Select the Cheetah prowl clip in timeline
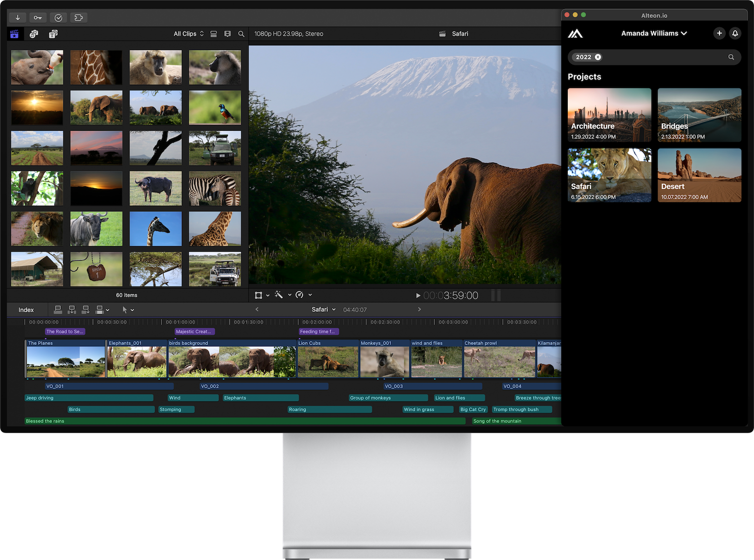 [x=499, y=359]
